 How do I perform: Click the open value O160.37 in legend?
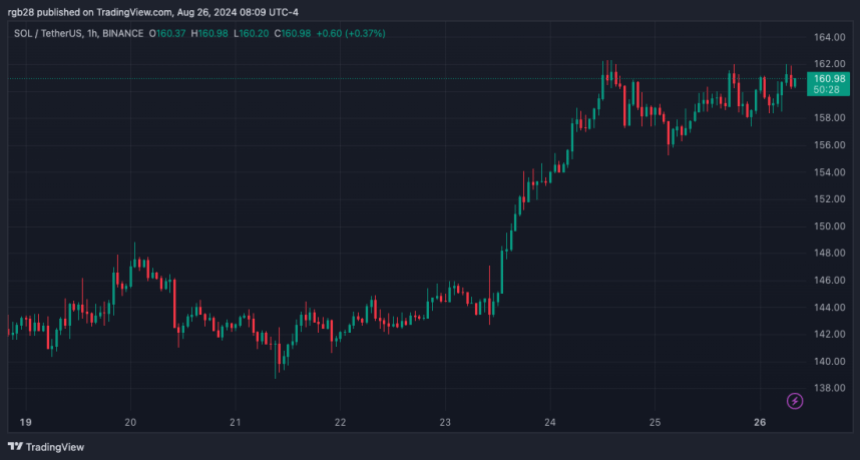point(167,33)
